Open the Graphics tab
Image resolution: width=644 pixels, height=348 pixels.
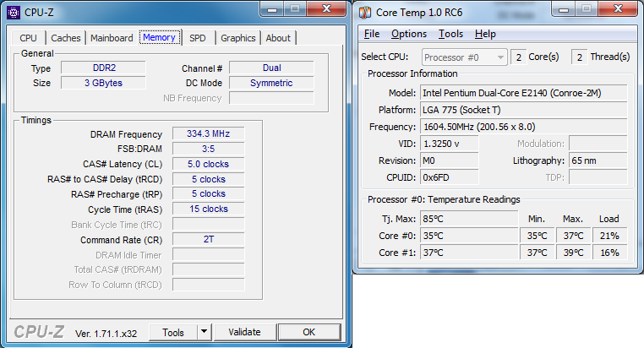pos(238,38)
